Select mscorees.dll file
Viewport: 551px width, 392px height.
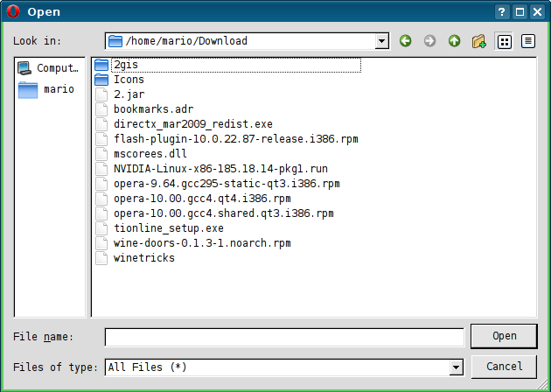point(141,154)
